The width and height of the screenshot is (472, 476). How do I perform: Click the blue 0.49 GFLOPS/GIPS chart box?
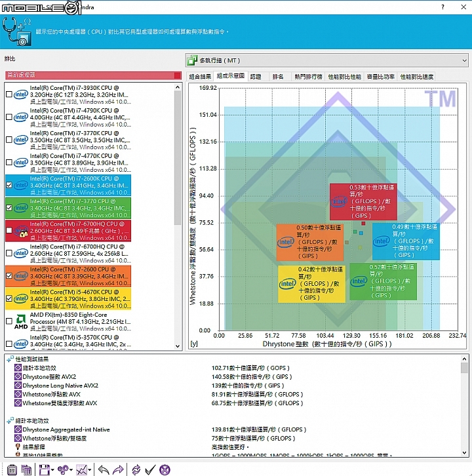pyautogui.click(x=406, y=242)
